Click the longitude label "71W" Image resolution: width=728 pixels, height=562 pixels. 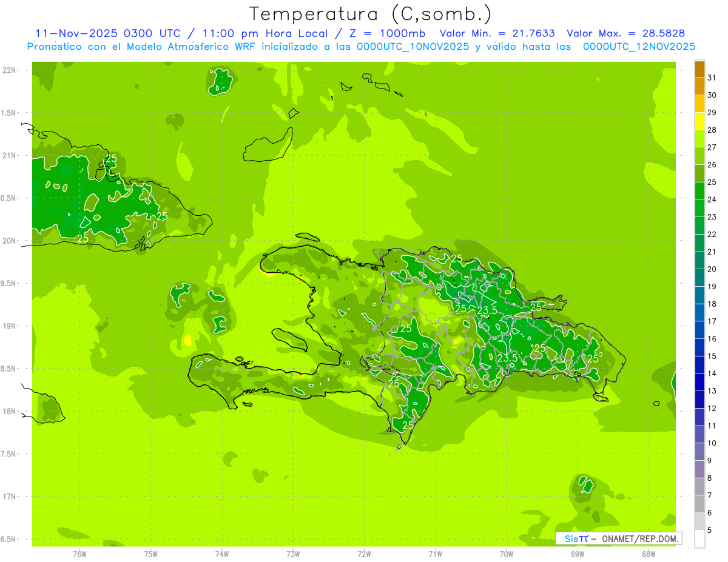pos(435,554)
